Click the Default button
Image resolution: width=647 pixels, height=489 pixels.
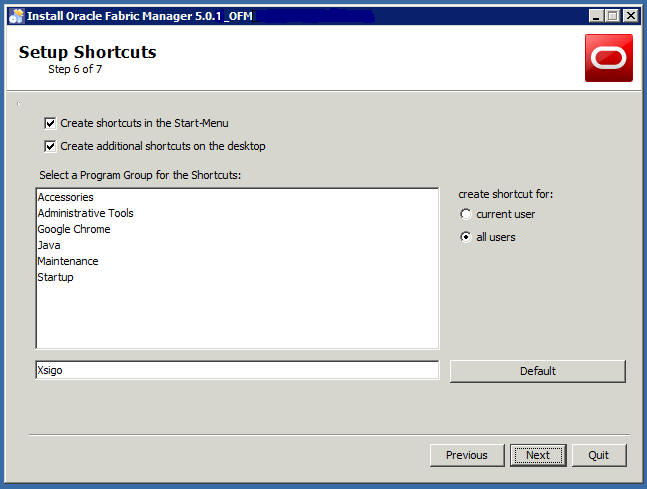point(538,371)
